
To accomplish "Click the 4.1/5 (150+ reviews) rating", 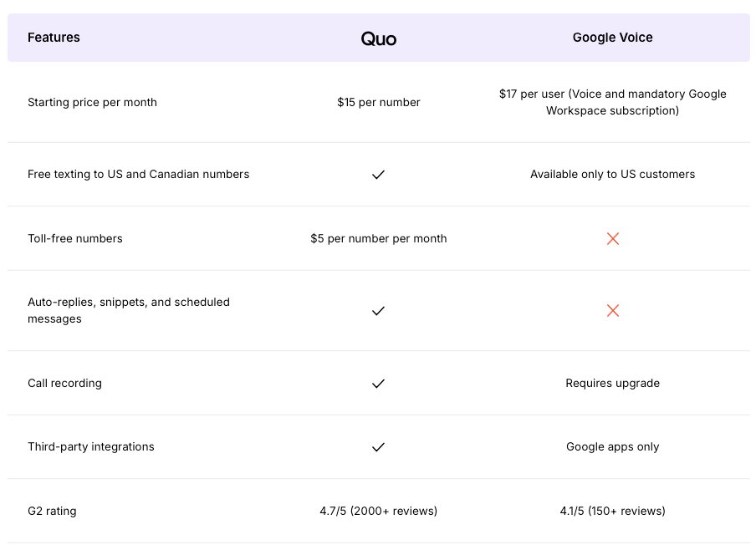I will point(613,512).
